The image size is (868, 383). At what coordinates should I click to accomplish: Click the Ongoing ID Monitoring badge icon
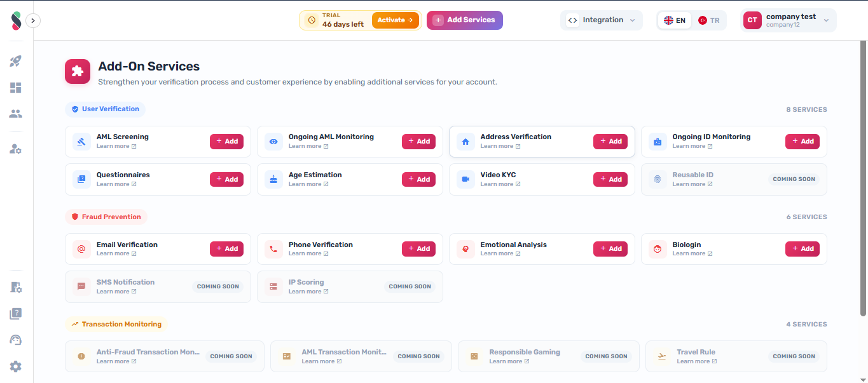[658, 142]
